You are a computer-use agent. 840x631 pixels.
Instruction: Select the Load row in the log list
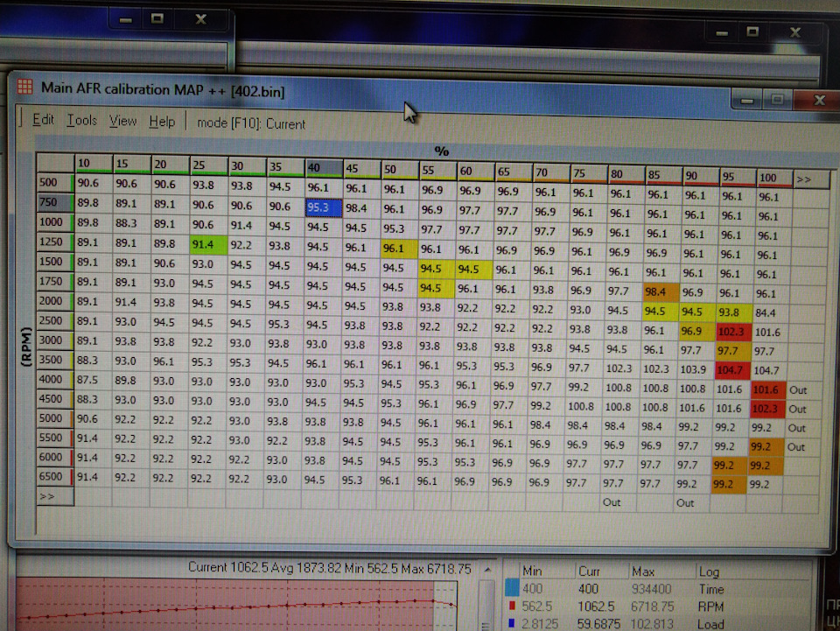(657, 623)
